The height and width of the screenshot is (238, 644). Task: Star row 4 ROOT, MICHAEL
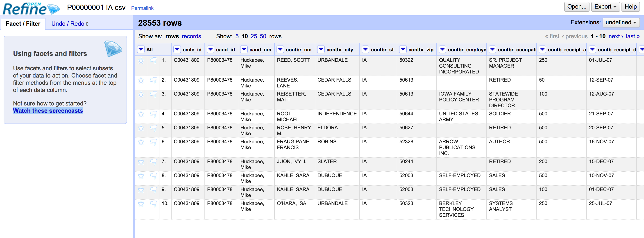(x=141, y=114)
